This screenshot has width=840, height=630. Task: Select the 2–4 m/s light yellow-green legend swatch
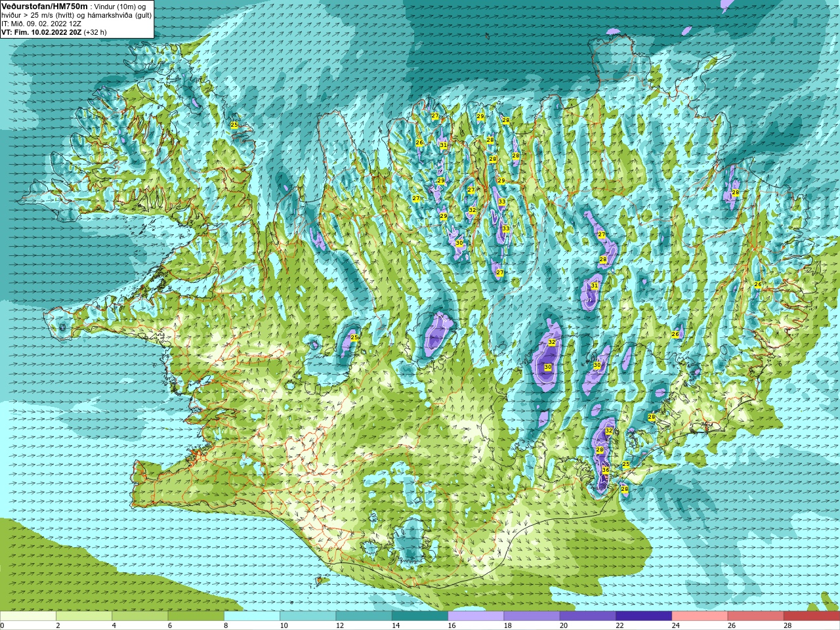tap(84, 616)
